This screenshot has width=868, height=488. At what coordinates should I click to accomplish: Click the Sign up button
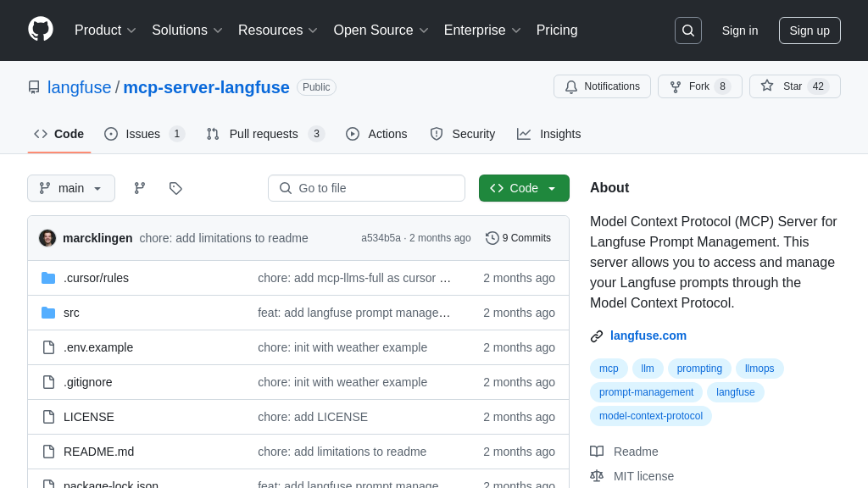pyautogui.click(x=810, y=30)
